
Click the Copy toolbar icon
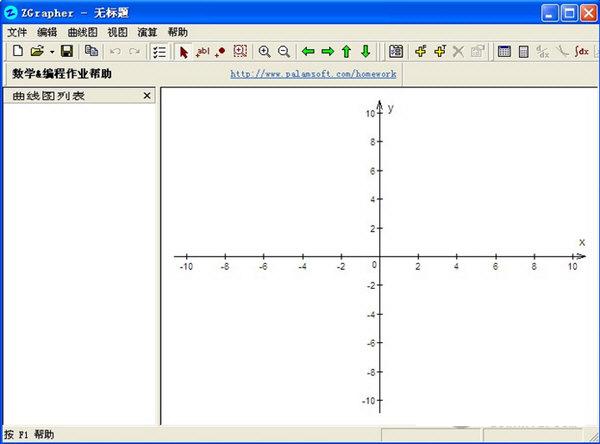(x=91, y=51)
